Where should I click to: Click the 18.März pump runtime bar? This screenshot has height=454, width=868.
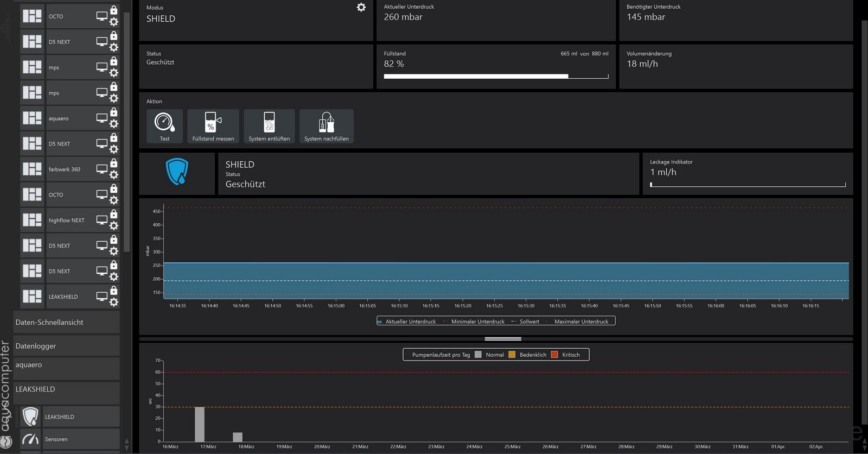pos(238,437)
